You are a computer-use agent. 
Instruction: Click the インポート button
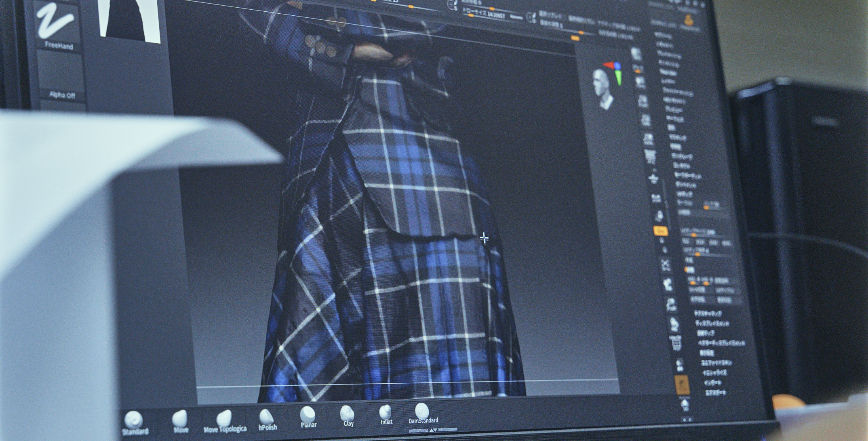(x=712, y=382)
